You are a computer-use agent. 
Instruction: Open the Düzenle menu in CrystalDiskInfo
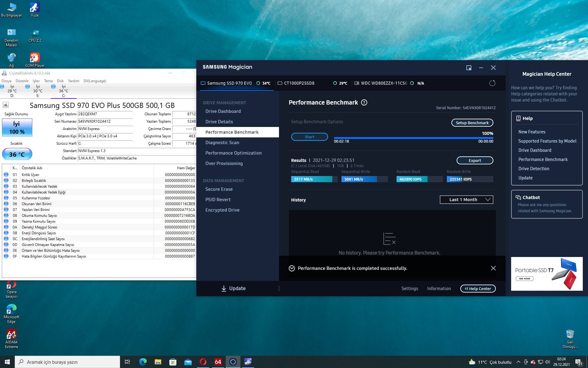(22, 81)
